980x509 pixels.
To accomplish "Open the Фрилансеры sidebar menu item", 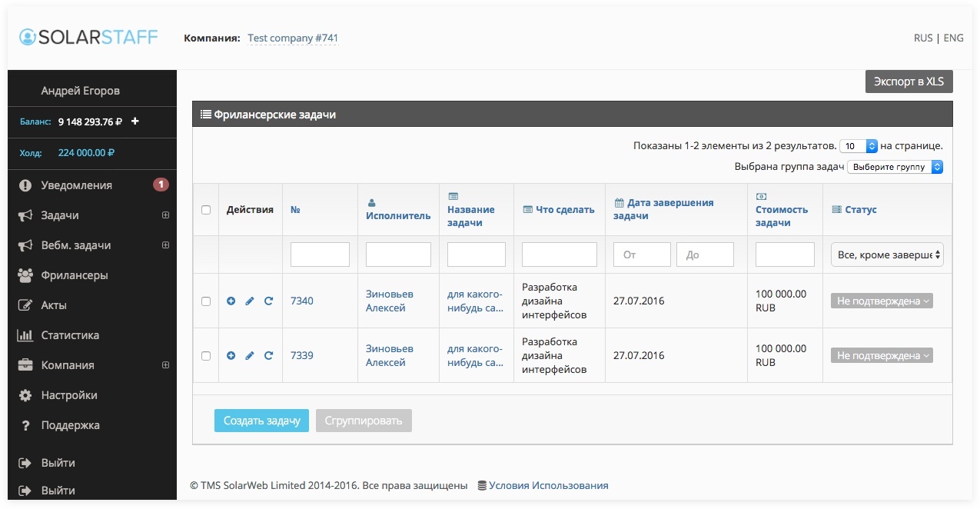I will 74,275.
